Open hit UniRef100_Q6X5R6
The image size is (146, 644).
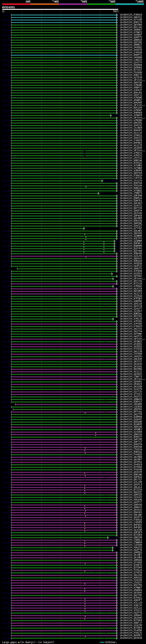[x=131, y=25]
